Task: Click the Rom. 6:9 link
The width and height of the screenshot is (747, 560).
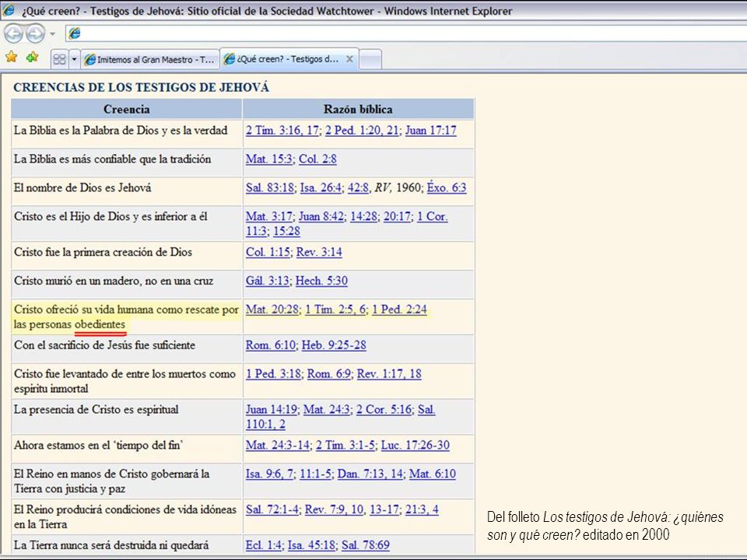Action: pyautogui.click(x=329, y=373)
